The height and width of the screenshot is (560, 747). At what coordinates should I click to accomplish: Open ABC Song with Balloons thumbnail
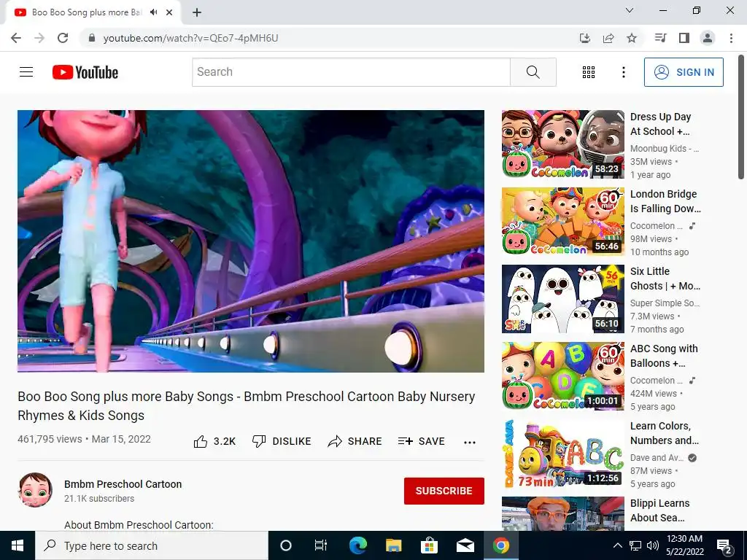click(562, 376)
